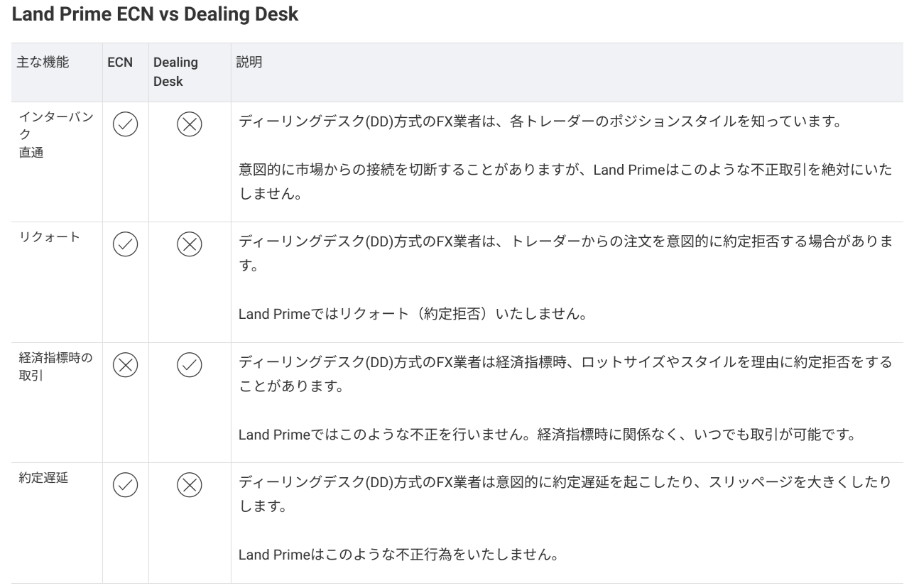The image size is (914, 588).
Task: Select the ECN column header
Action: click(x=119, y=62)
